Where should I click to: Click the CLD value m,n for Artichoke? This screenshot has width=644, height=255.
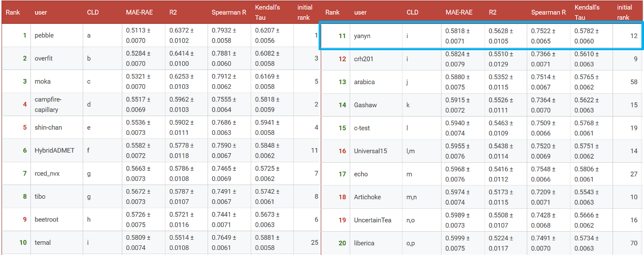pos(412,197)
